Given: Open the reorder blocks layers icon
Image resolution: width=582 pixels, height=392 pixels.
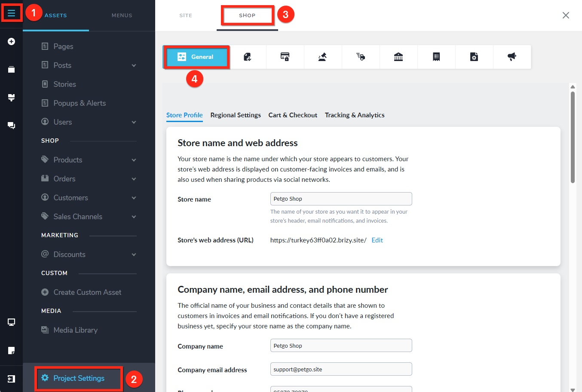Looking at the screenshot, I should [x=11, y=69].
